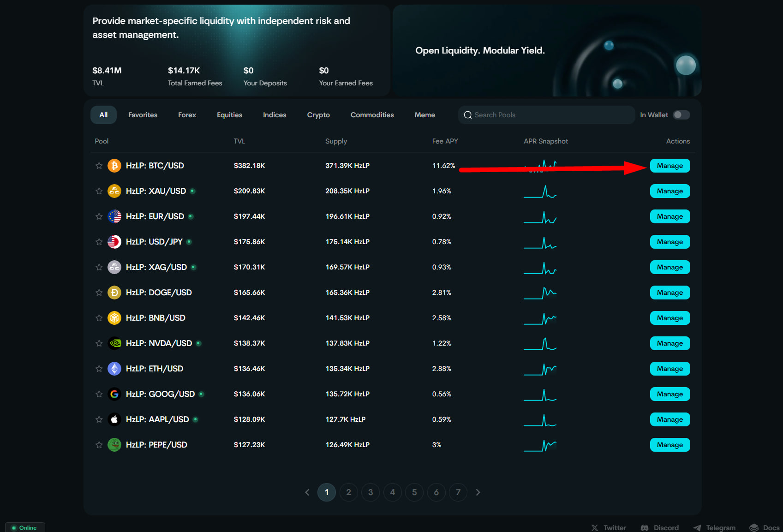Switch to the Crypto tab
Image resolution: width=783 pixels, height=532 pixels.
pos(318,115)
